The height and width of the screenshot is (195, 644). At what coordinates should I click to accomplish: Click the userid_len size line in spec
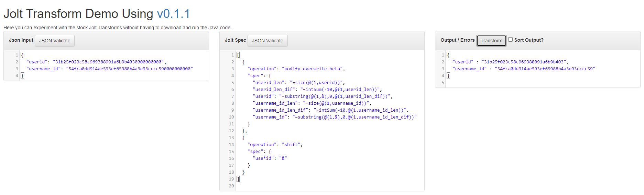pyautogui.click(x=299, y=83)
